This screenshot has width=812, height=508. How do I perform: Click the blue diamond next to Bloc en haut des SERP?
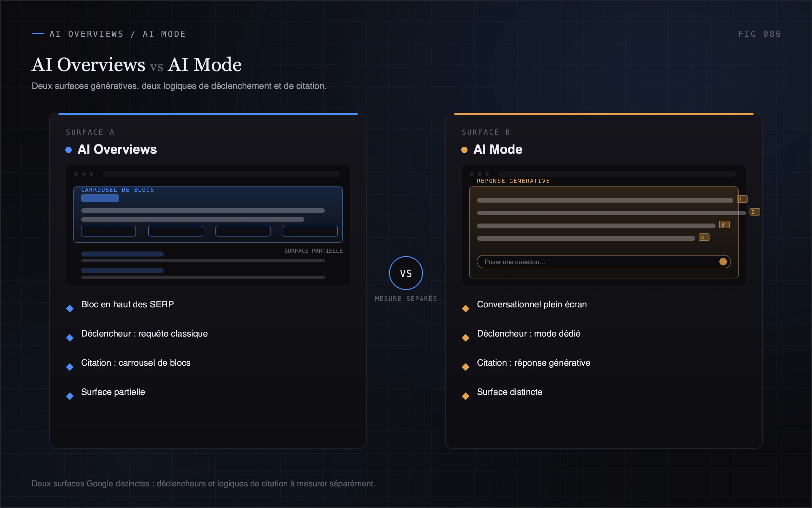(70, 308)
